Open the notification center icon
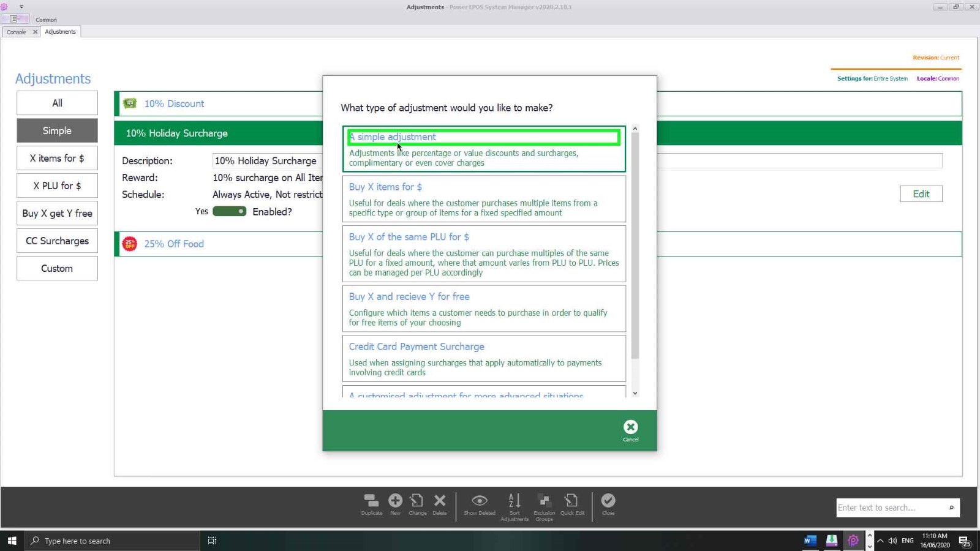Image resolution: width=980 pixels, height=551 pixels. click(x=964, y=541)
